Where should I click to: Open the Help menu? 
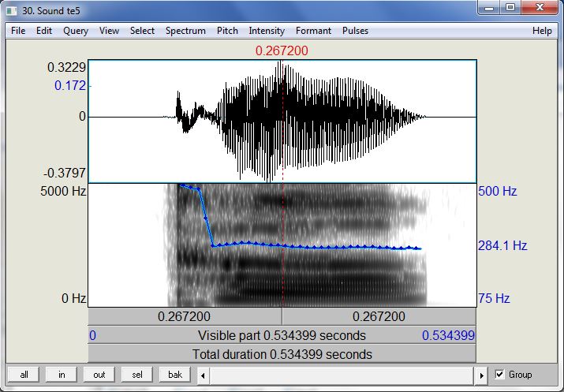tap(542, 31)
